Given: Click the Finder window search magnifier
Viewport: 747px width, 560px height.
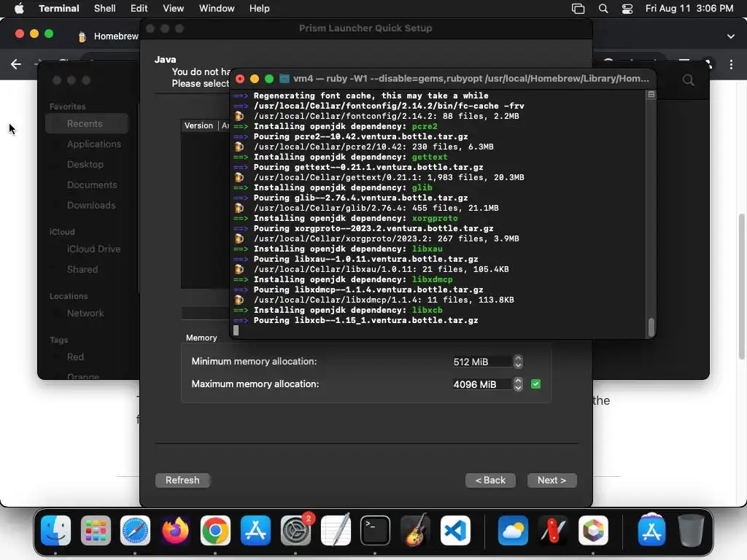Looking at the screenshot, I should pyautogui.click(x=689, y=80).
